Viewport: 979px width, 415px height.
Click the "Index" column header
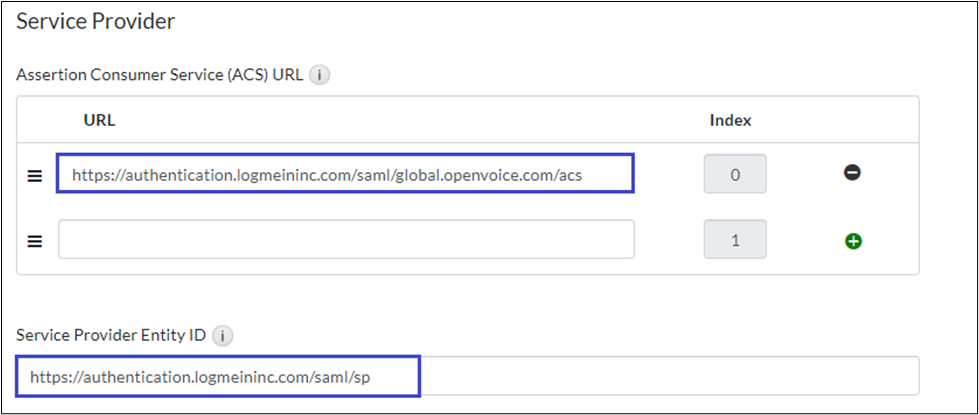point(730,120)
